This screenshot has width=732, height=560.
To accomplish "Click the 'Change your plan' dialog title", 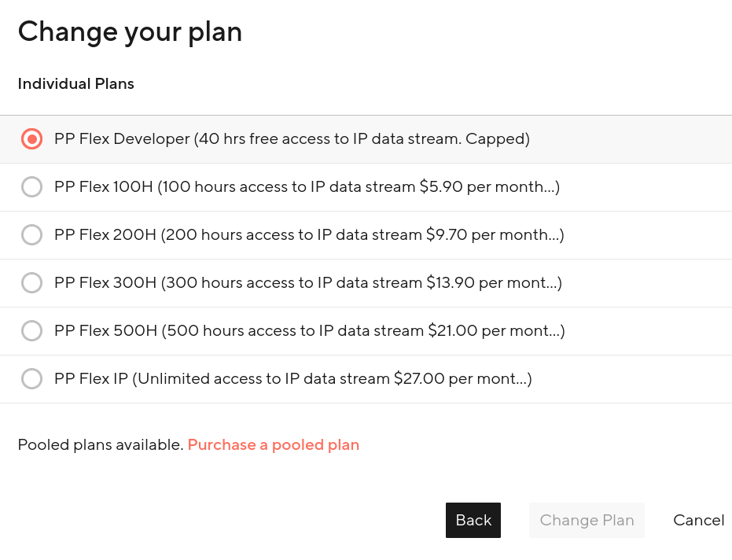I will pos(130,31).
